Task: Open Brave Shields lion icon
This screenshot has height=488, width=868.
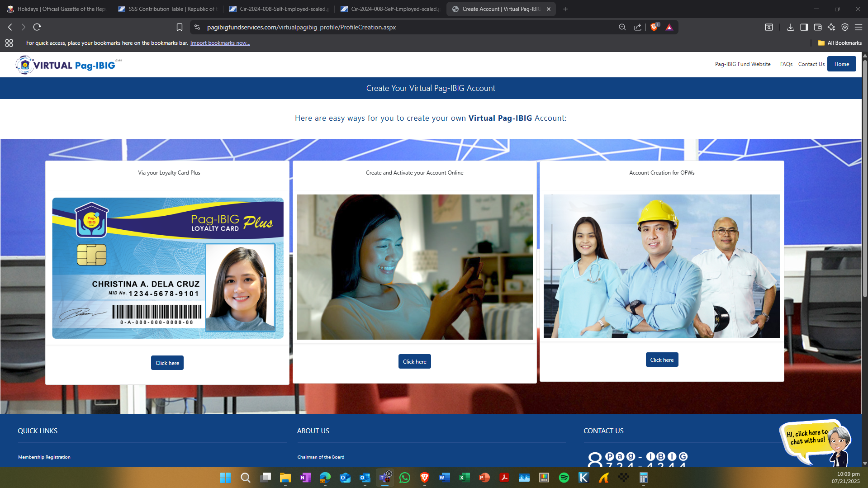Action: 654,27
